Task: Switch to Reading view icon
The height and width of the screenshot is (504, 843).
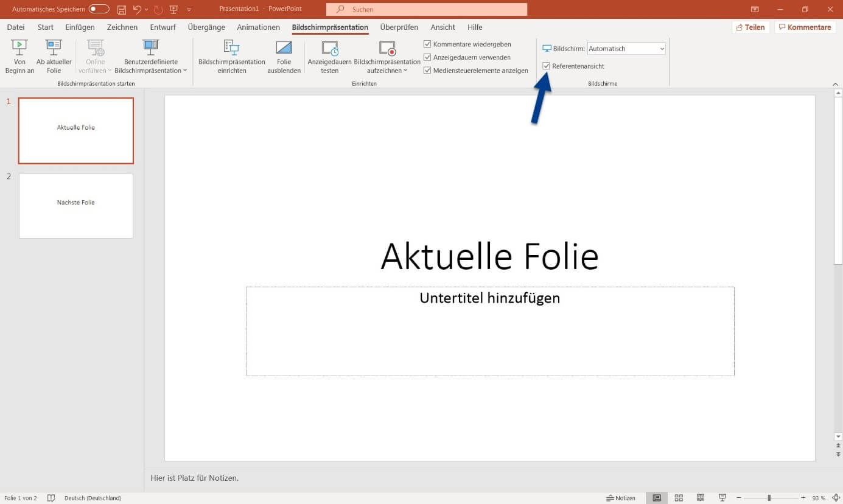Action: pyautogui.click(x=701, y=498)
